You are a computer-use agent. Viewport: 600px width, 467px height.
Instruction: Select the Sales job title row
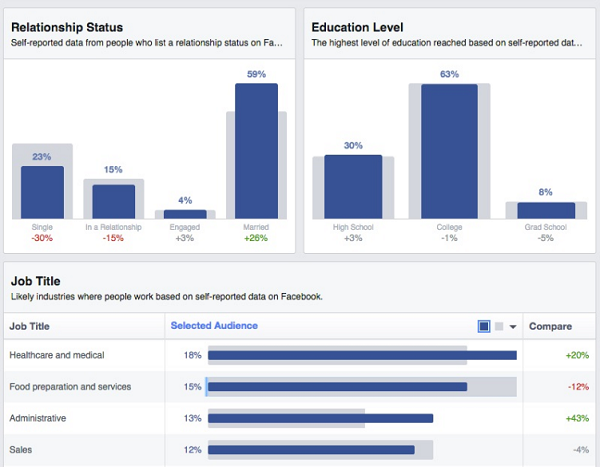(x=300, y=450)
